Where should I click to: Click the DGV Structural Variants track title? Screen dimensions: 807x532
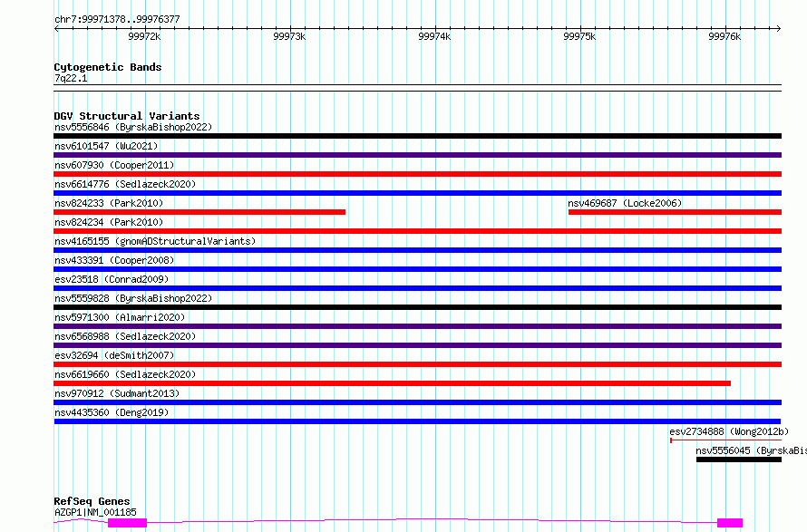coord(127,116)
